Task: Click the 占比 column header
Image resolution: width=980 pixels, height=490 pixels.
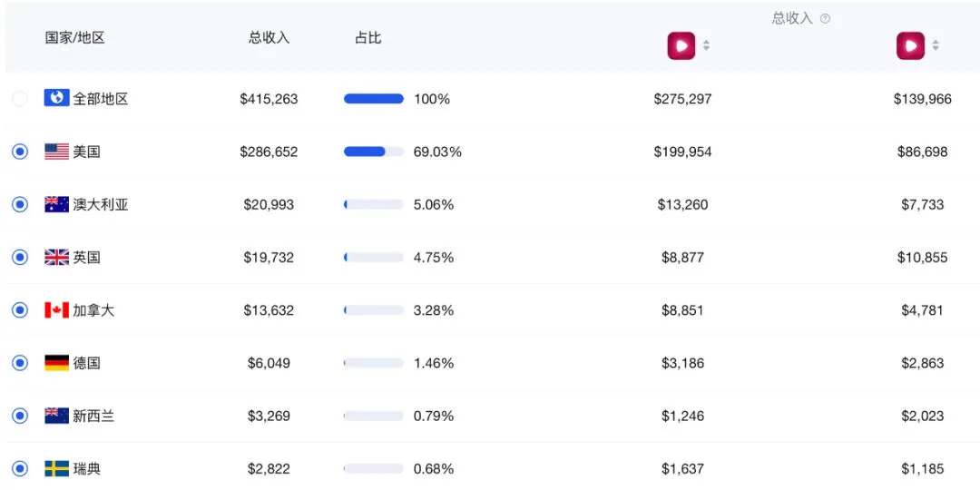Action: [x=367, y=38]
